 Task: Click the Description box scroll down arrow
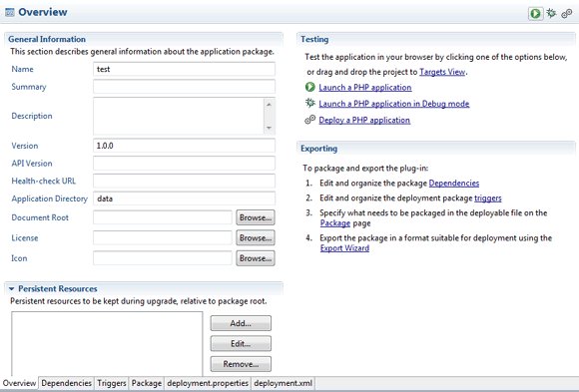tap(270, 128)
